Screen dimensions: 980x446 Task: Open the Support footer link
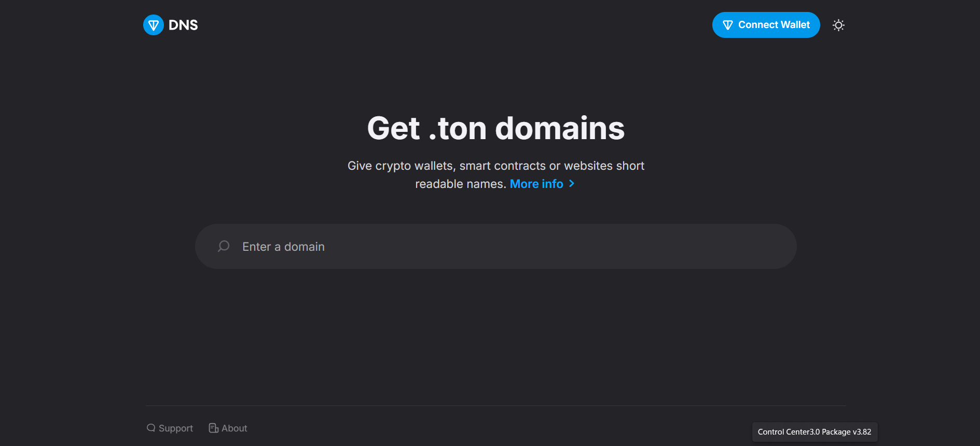point(175,428)
